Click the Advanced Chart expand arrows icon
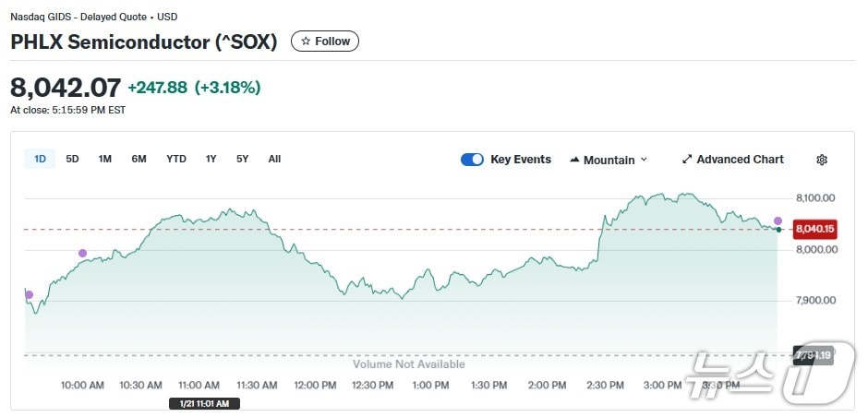Screen dimensions: 868x417 click(687, 160)
